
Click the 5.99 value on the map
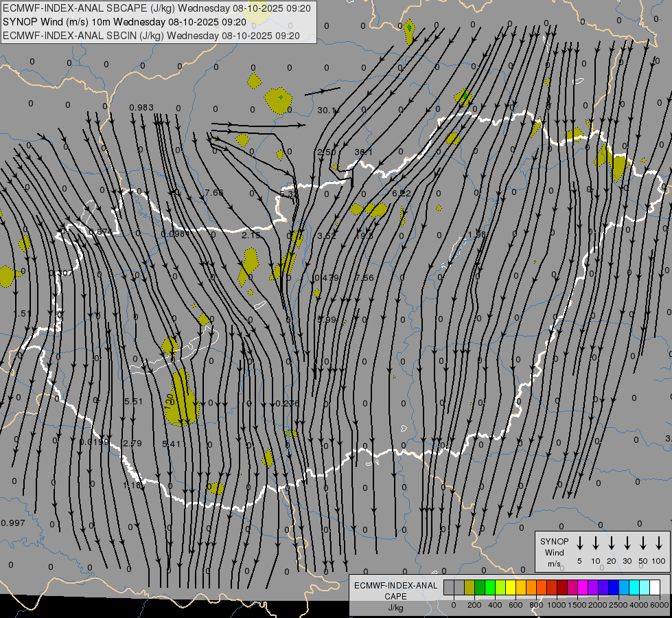pos(327,319)
